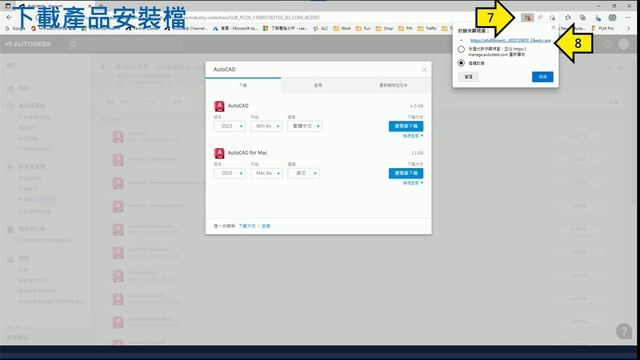Click the AutoCAD product icon in dialog

click(x=219, y=106)
